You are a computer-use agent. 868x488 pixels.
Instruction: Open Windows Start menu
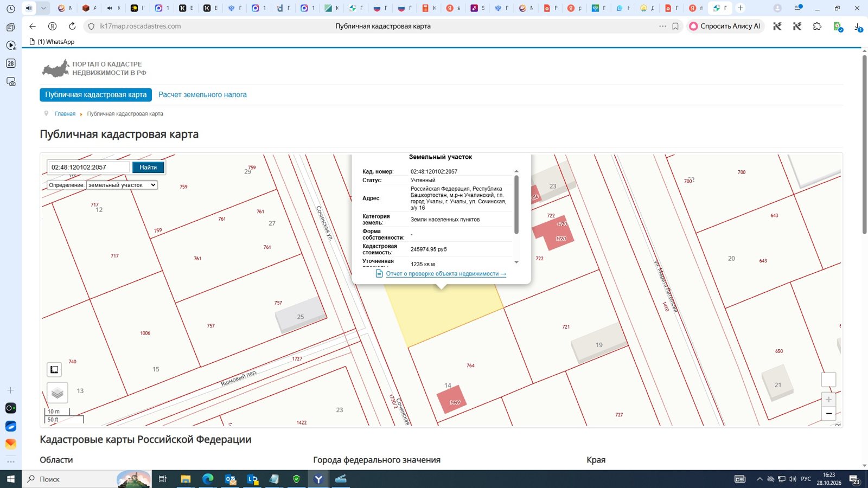tap(10, 479)
